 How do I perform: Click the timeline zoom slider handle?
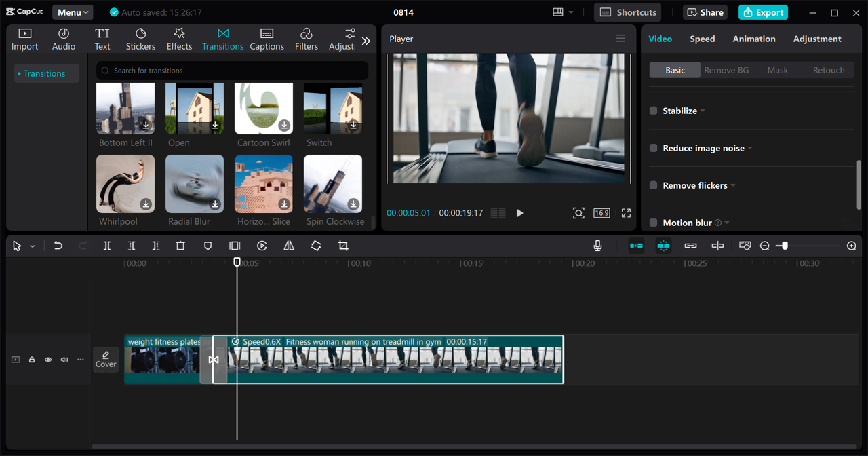click(785, 246)
